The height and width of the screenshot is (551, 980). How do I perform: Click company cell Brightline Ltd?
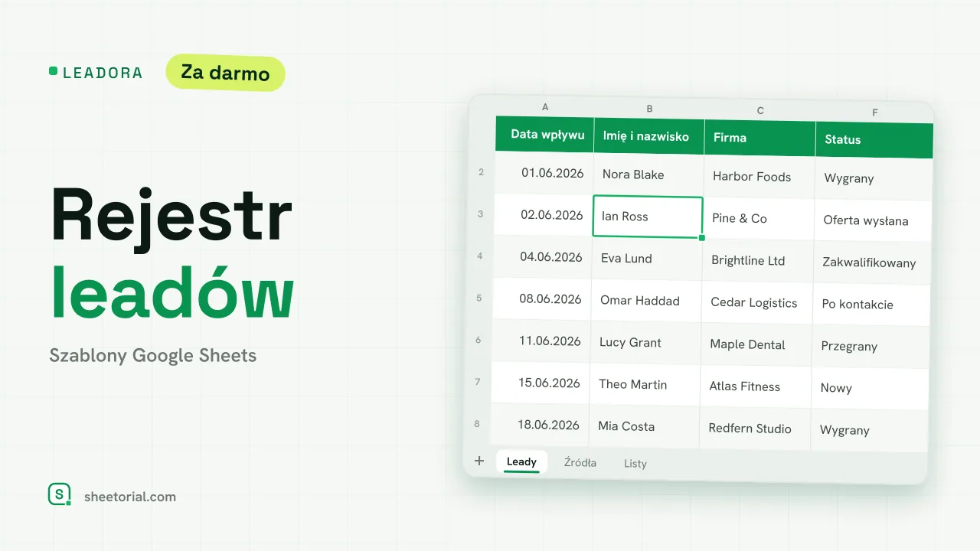757,261
